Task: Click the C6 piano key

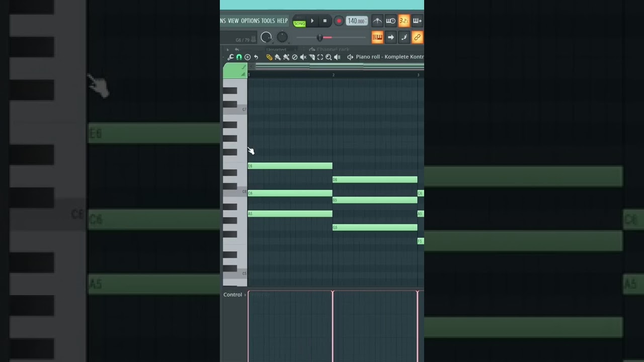Action: [235, 192]
